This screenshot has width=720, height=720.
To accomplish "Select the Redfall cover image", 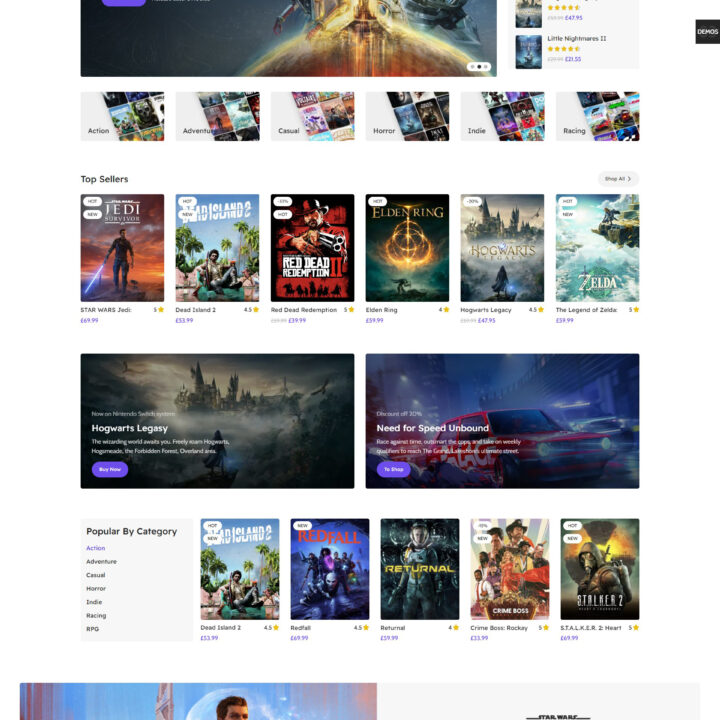I will click(x=330, y=569).
